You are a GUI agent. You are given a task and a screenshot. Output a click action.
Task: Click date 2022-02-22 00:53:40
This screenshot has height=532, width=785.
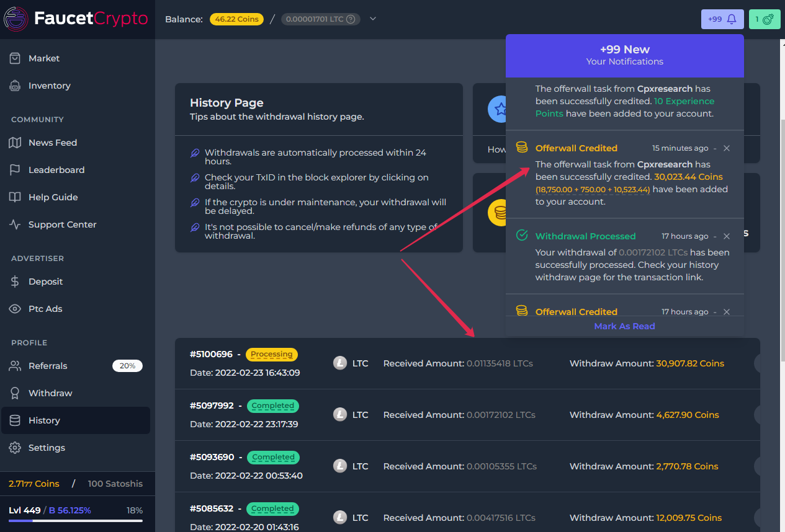pos(259,476)
